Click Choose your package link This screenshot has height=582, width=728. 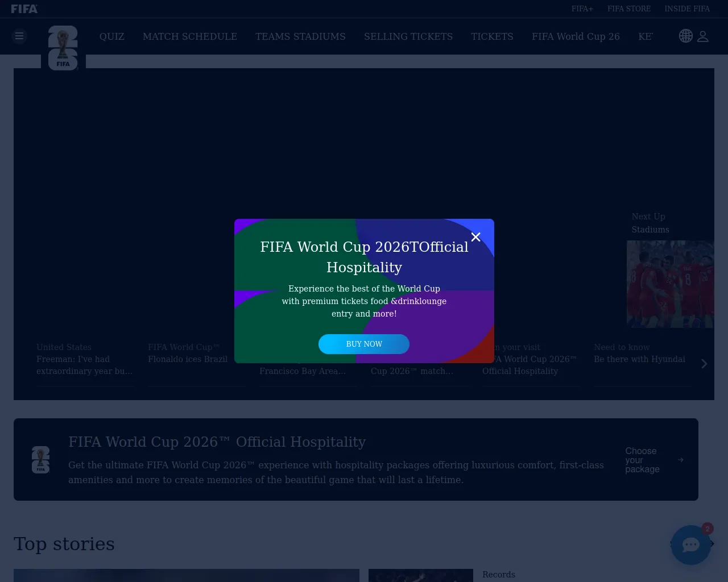(x=643, y=460)
